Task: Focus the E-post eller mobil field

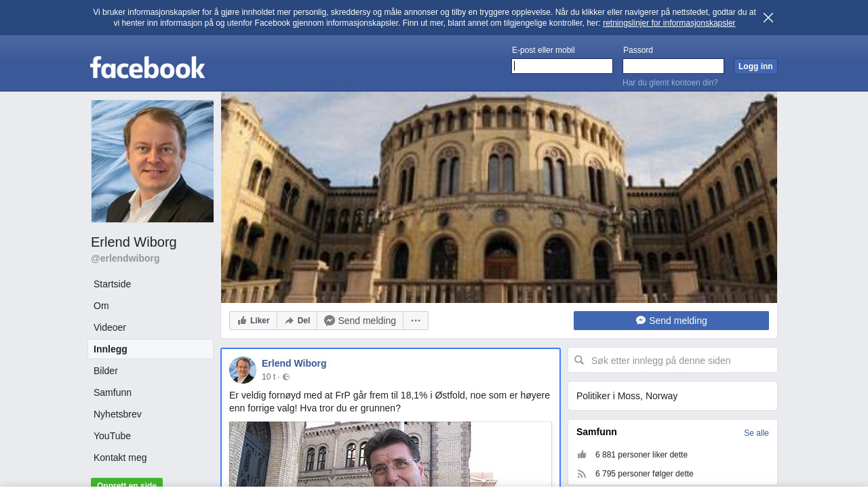Action: coord(562,66)
